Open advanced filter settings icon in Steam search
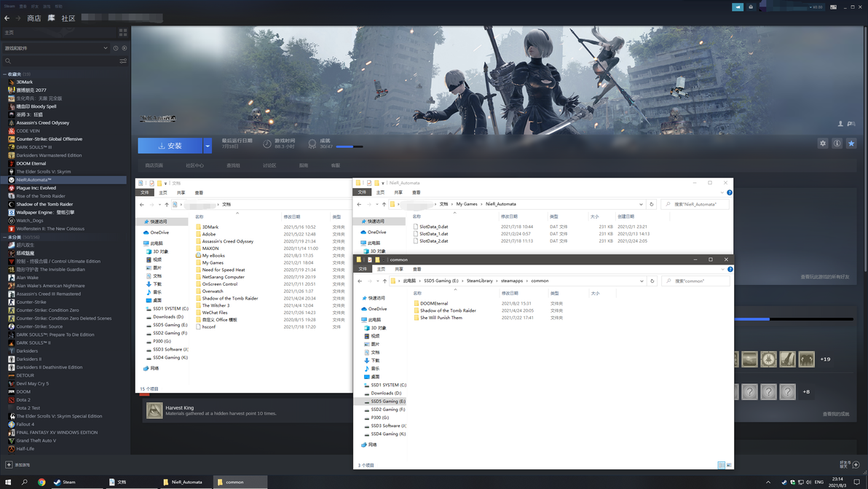 (x=123, y=61)
